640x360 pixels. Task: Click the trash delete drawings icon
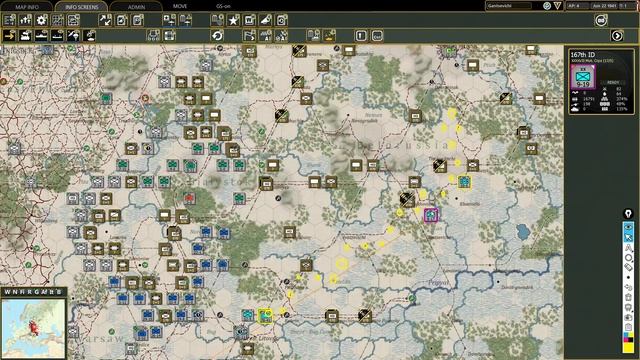[x=628, y=297]
